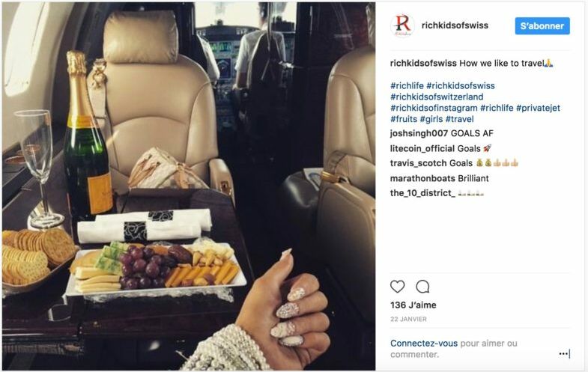Viewport: 588px width, 372px height.
Task: Open the #richkidsofswitzerland hashtag
Action: (x=437, y=97)
